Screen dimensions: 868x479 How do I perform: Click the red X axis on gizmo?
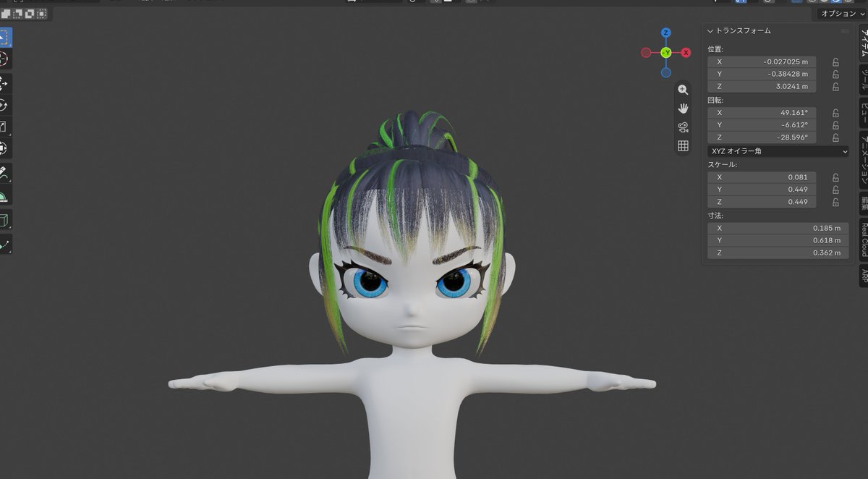(x=686, y=52)
